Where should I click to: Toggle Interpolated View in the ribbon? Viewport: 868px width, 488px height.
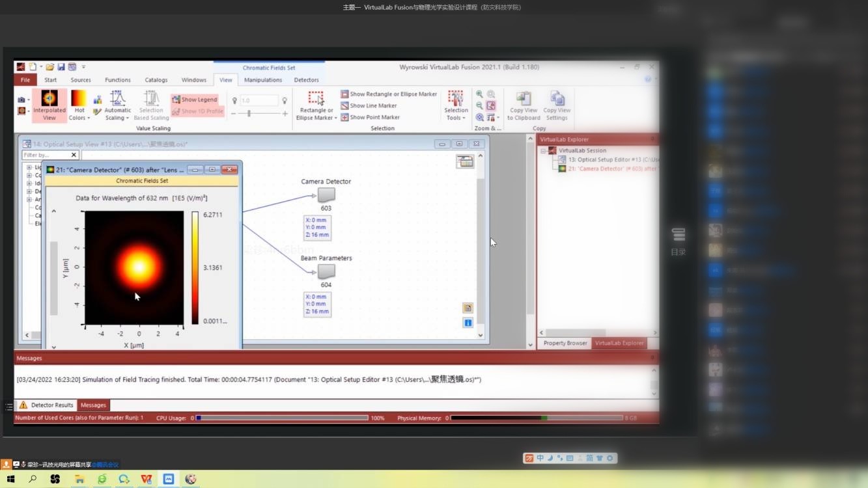49,105
